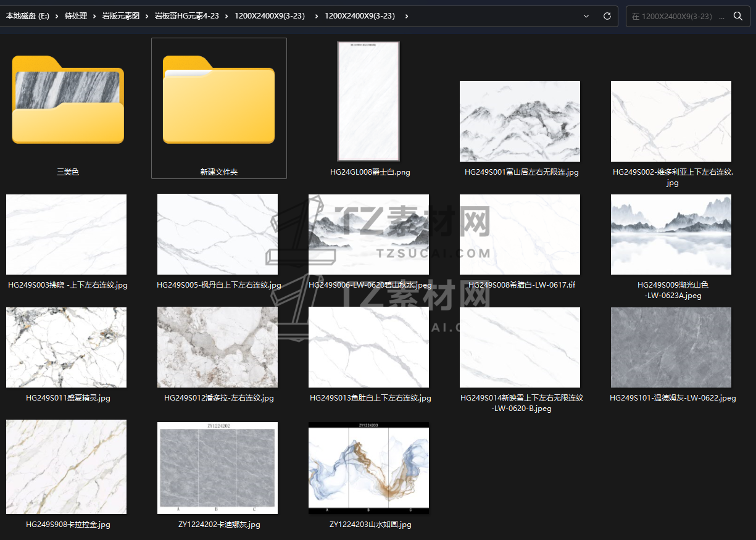The image size is (756, 540).
Task: Click file name HG24GL008爵士白.png
Action: pos(370,172)
